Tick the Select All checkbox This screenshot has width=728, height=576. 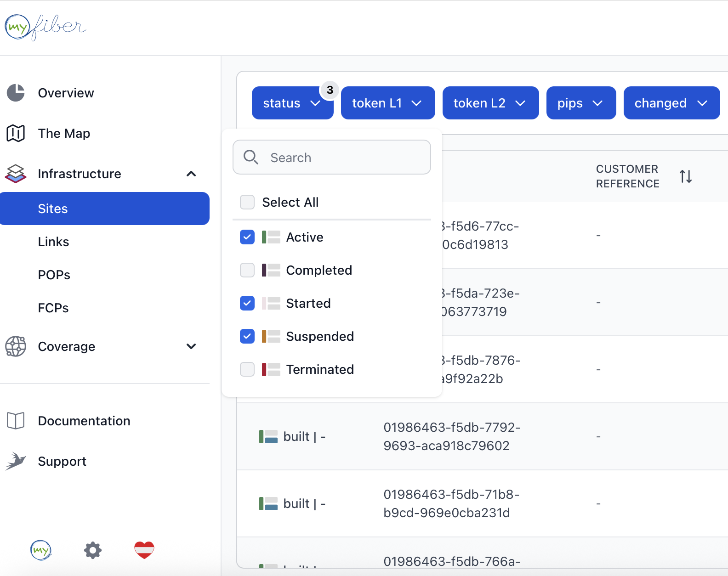[247, 202]
